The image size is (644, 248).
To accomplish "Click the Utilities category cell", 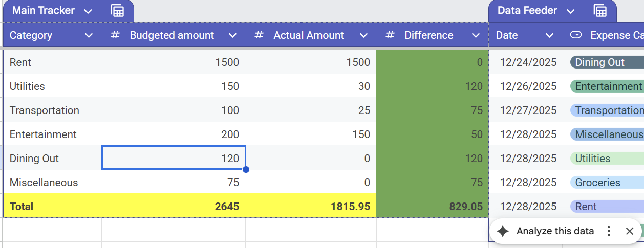I will pyautogui.click(x=53, y=86).
